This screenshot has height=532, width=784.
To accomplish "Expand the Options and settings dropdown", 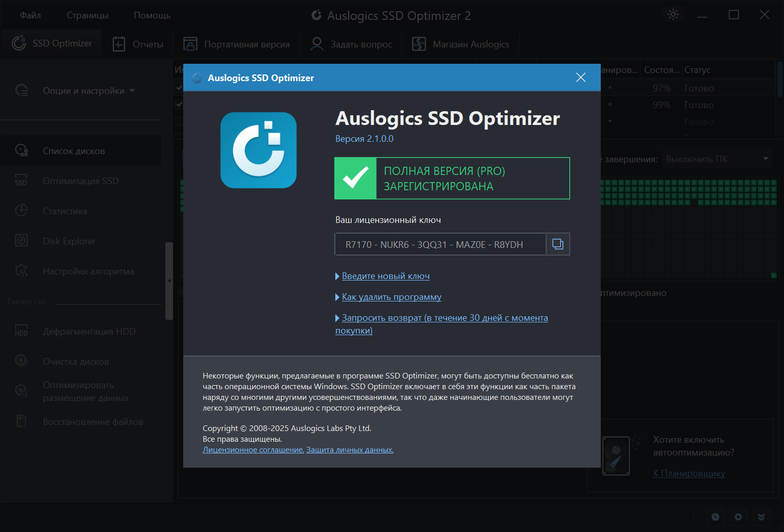I will (89, 91).
